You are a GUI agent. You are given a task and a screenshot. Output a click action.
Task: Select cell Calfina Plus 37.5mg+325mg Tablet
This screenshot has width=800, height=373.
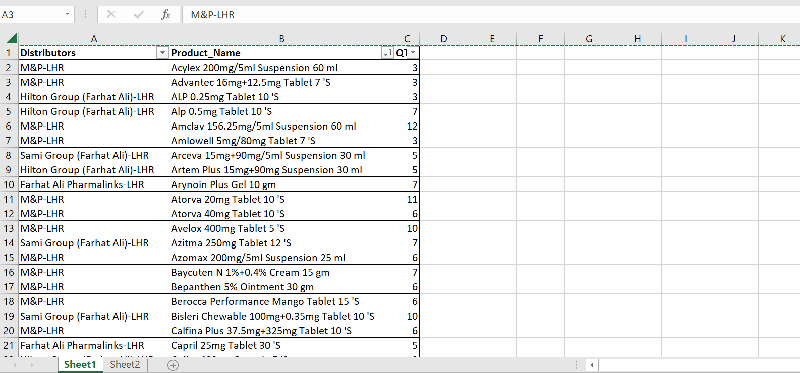282,331
